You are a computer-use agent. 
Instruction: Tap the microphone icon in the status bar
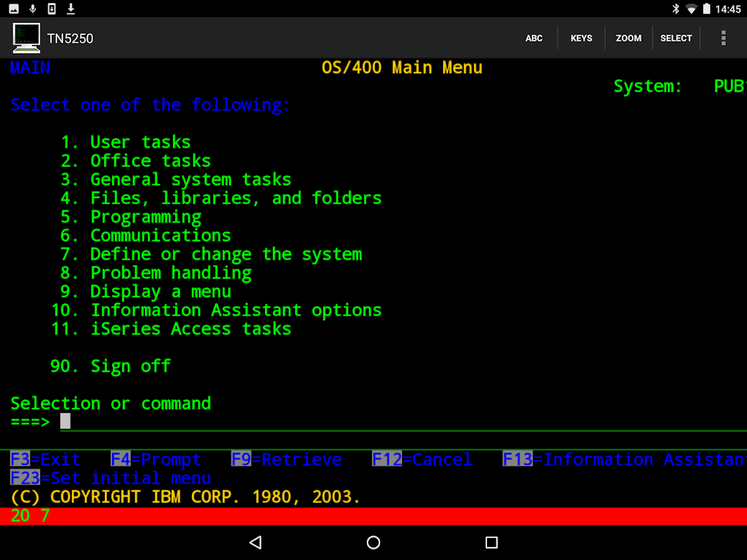tap(32, 9)
